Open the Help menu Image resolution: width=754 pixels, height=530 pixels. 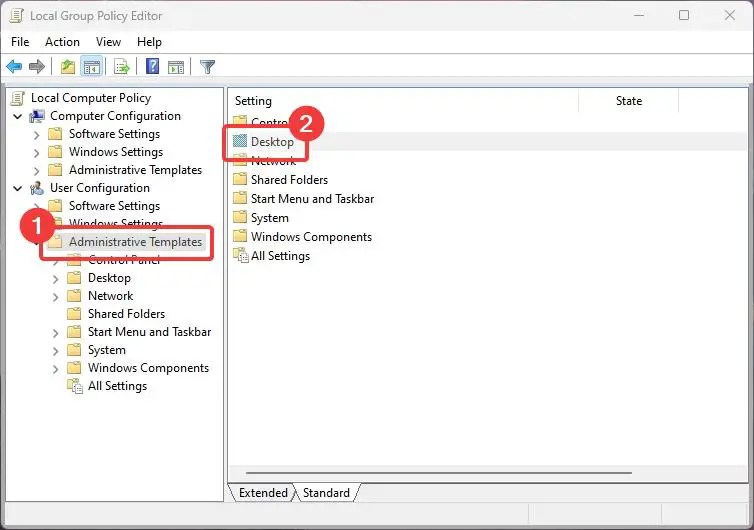point(149,42)
